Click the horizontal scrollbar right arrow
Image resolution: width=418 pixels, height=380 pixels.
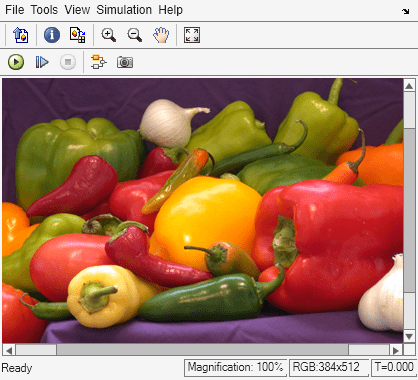tap(396, 350)
